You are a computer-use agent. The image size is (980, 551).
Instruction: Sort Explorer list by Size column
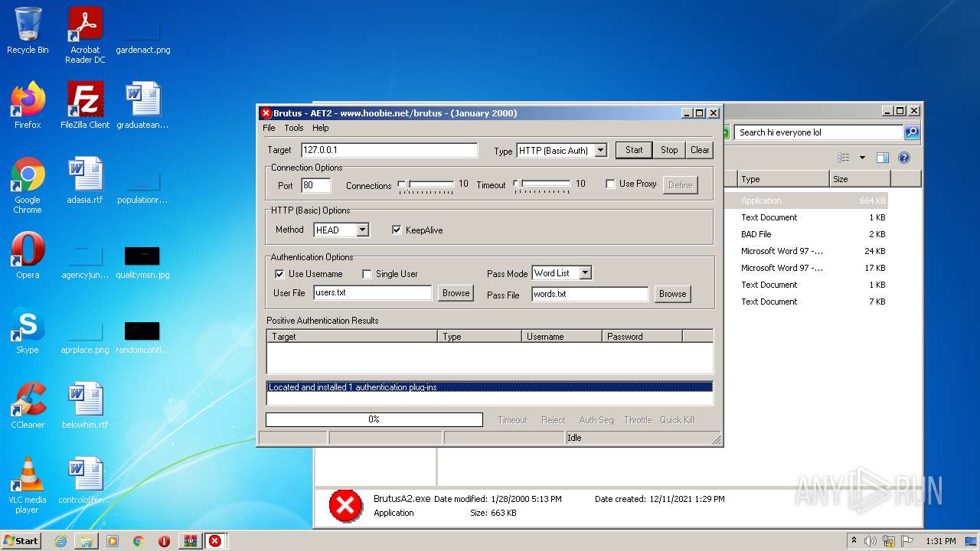click(860, 179)
